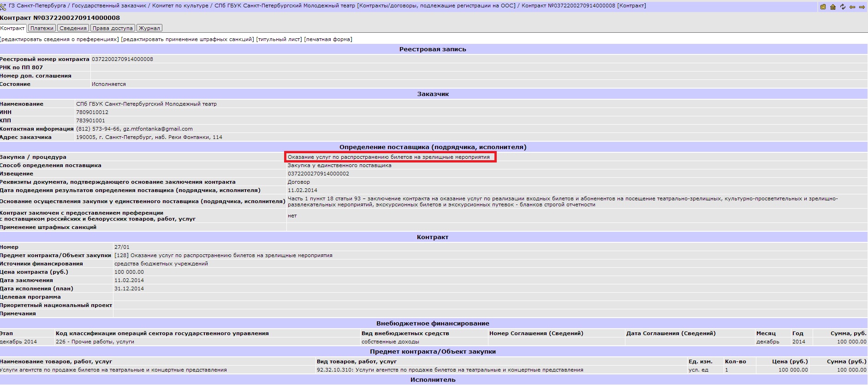
Task: Click contact info with gz.mtfontanka@gmail.com
Action: click(x=134, y=129)
